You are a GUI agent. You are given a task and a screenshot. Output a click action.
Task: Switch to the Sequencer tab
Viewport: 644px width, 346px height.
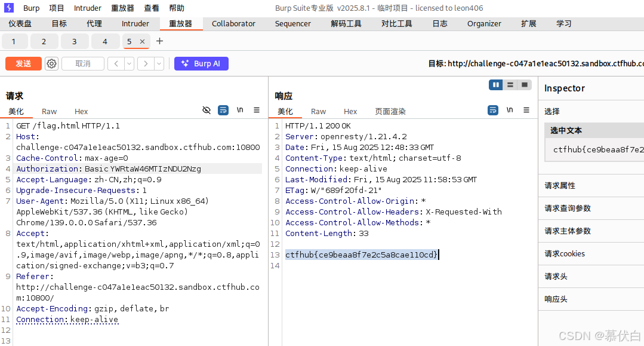pyautogui.click(x=293, y=24)
